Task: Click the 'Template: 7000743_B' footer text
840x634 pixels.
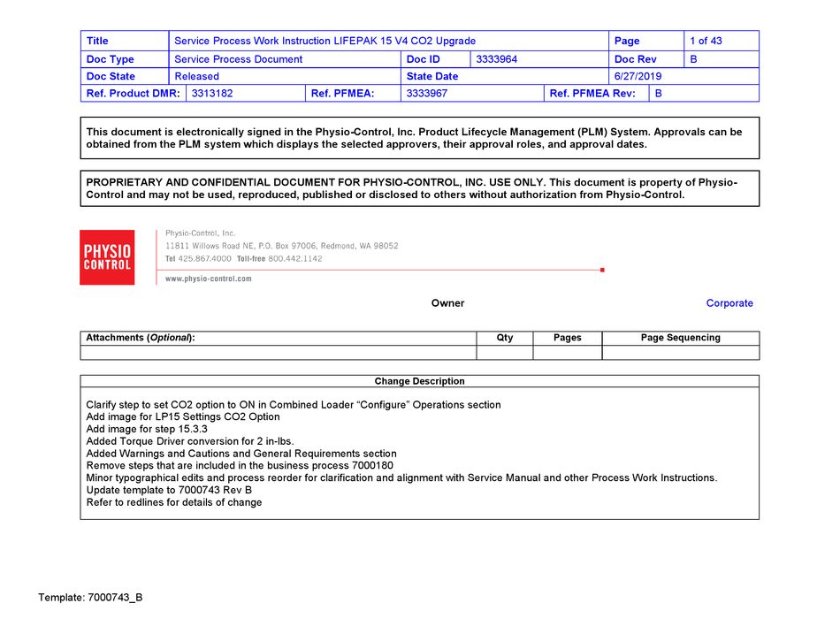Action: tap(90, 598)
